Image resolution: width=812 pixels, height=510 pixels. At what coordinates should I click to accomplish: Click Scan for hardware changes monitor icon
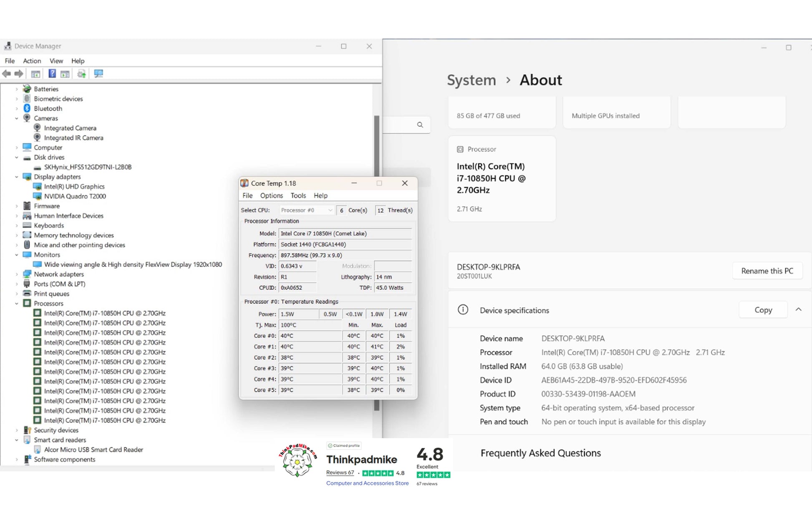click(x=98, y=74)
